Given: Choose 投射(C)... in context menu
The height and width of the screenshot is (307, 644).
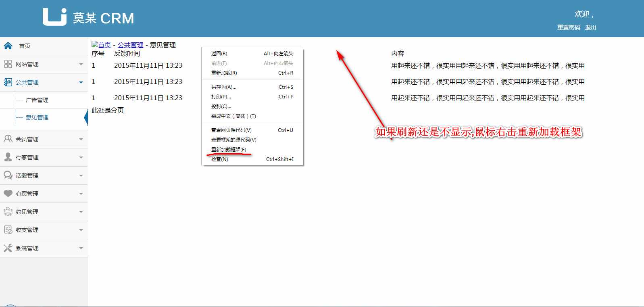Looking at the screenshot, I should (x=252, y=106).
